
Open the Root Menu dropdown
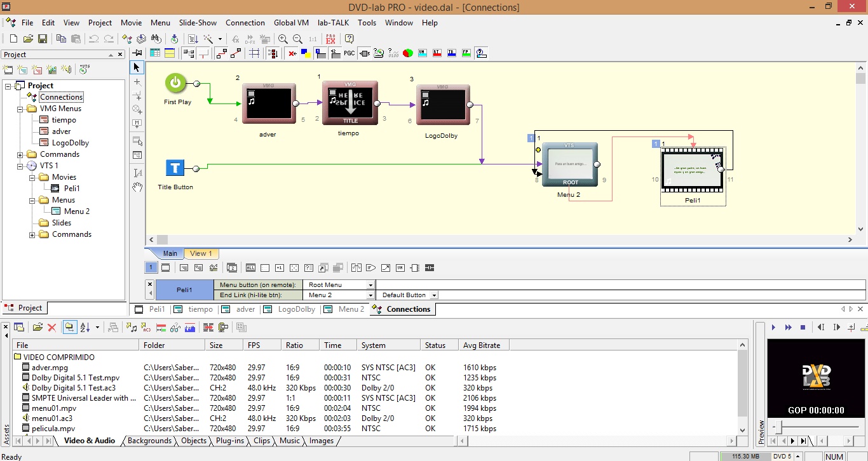[370, 285]
